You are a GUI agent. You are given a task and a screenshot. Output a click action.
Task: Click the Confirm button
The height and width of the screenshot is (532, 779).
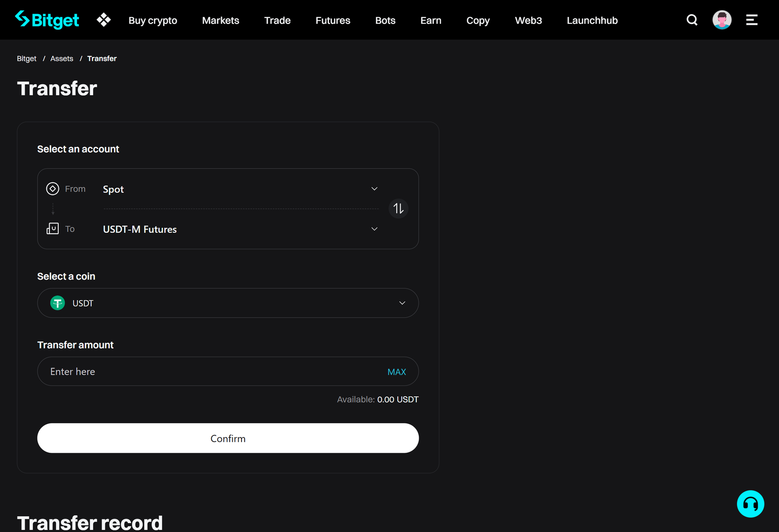point(227,438)
